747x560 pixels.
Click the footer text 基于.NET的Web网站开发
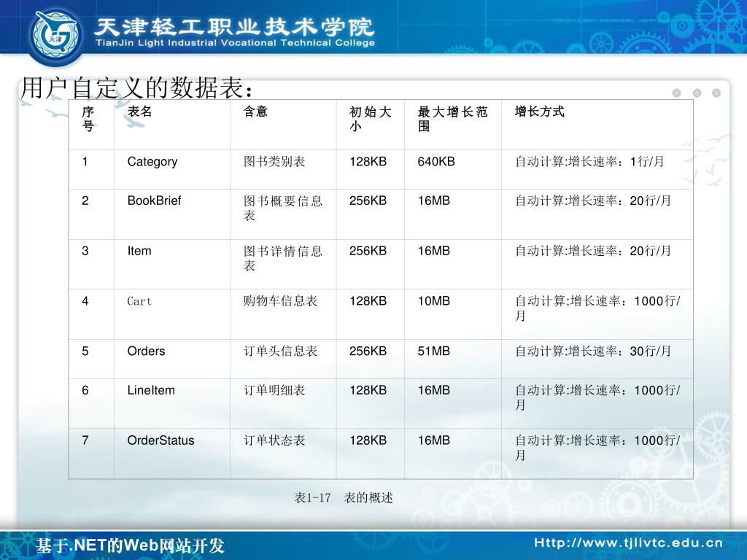pos(130,545)
